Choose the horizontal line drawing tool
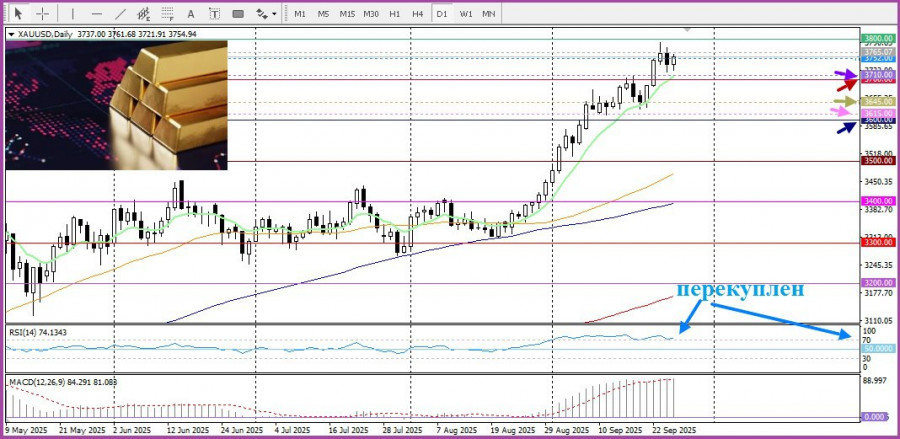Image resolution: width=900 pixels, height=439 pixels. (x=96, y=14)
